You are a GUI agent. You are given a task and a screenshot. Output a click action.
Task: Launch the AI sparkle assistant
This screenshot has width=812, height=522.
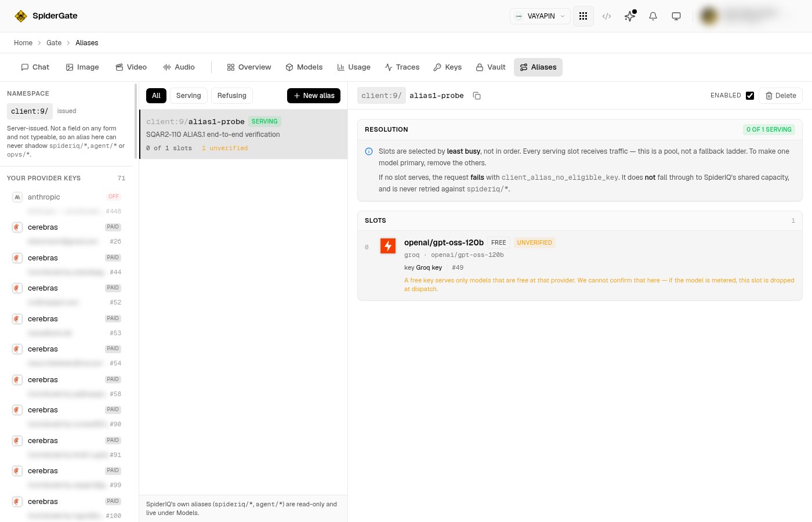(630, 16)
